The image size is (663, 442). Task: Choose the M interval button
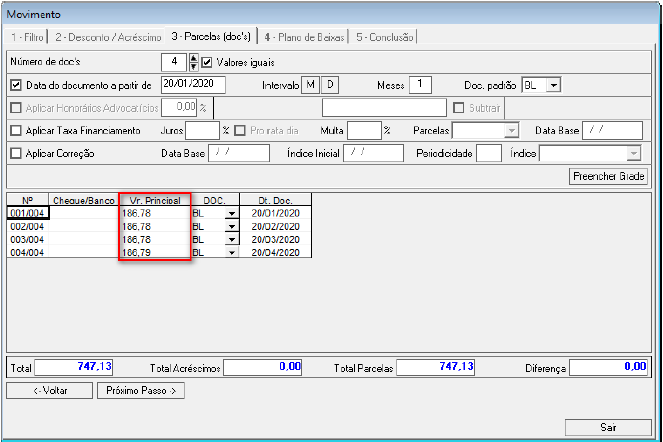click(x=310, y=85)
